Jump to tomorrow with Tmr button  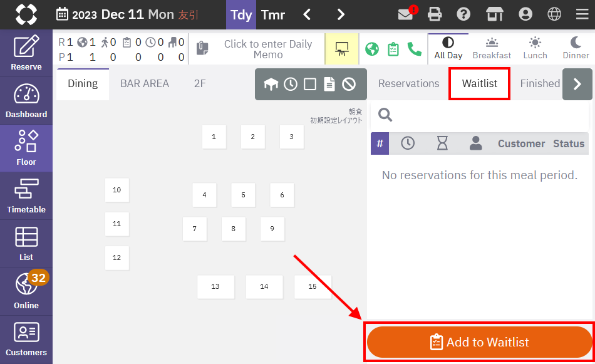tap(273, 14)
